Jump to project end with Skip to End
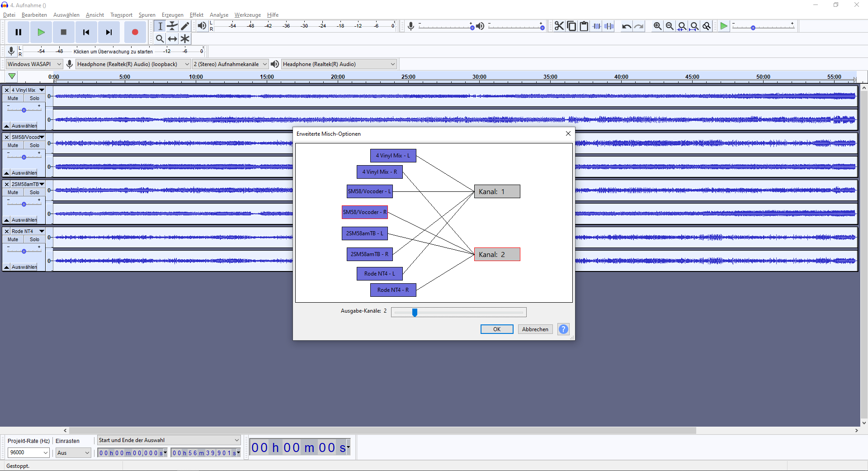Viewport: 868px width, 471px height. (109, 32)
